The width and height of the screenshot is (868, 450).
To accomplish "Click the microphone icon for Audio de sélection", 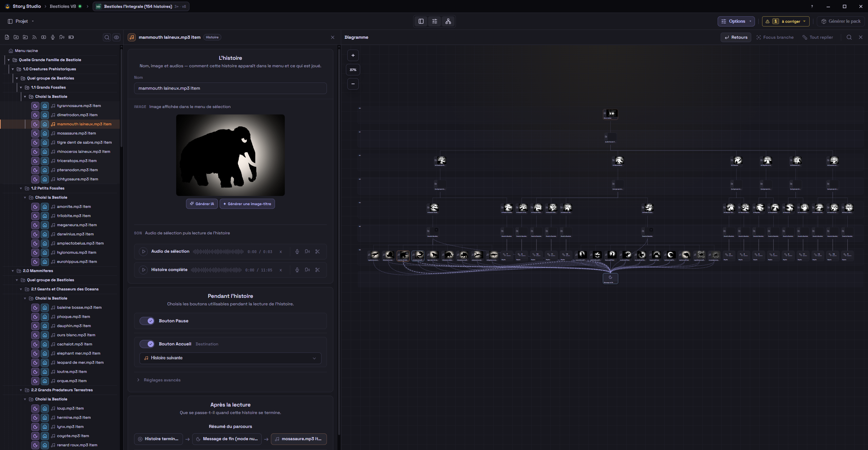I will 297,252.
